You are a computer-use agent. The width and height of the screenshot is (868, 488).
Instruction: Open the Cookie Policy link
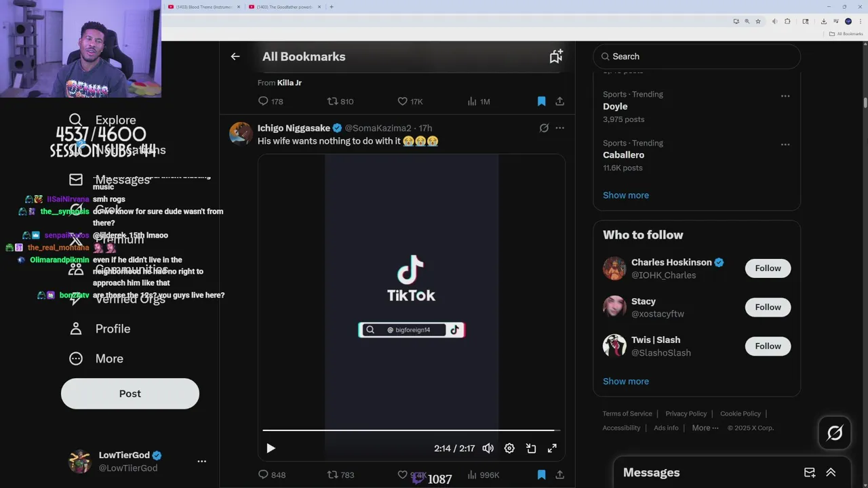pos(740,414)
